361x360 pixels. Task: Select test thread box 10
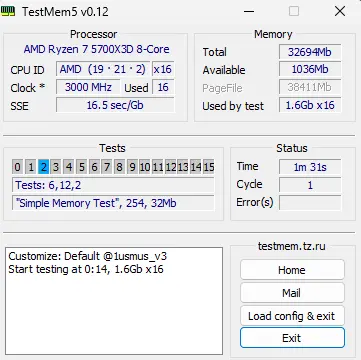click(x=145, y=167)
